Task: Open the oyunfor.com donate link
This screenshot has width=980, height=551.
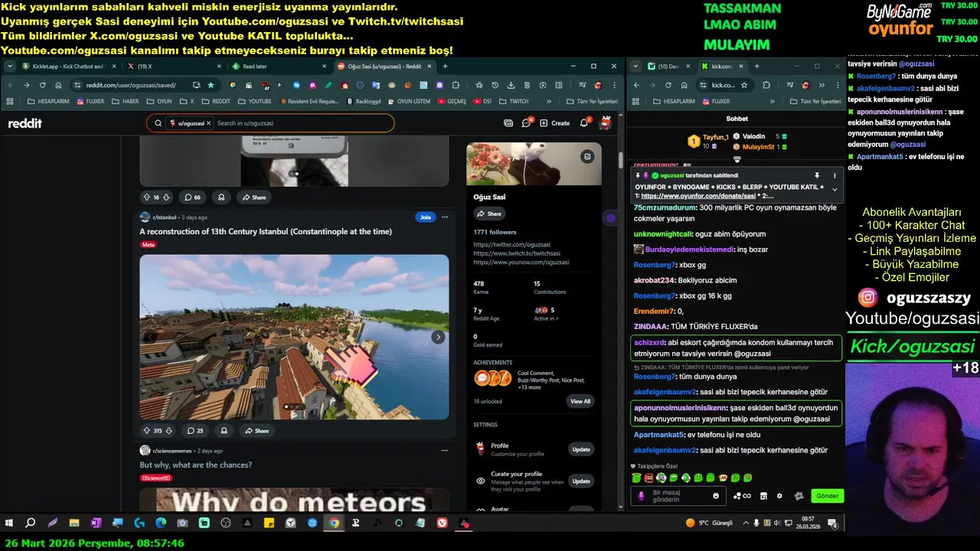Action: pos(698,196)
